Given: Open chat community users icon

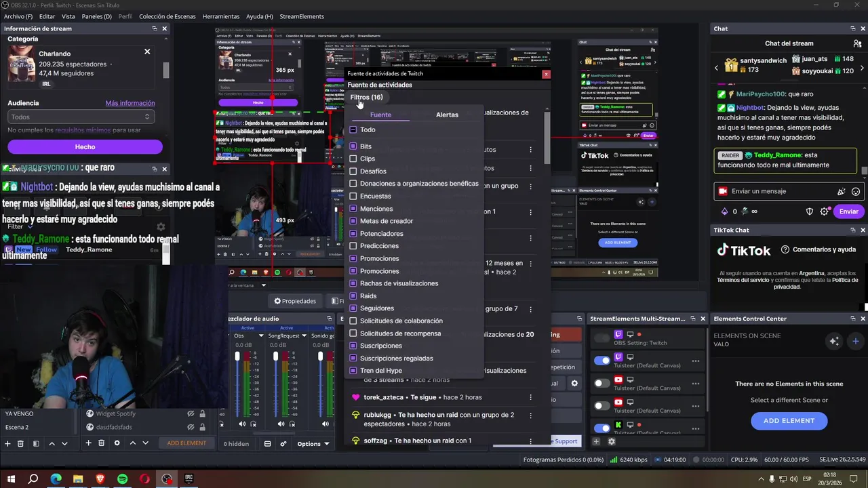Looking at the screenshot, I should coord(857,43).
